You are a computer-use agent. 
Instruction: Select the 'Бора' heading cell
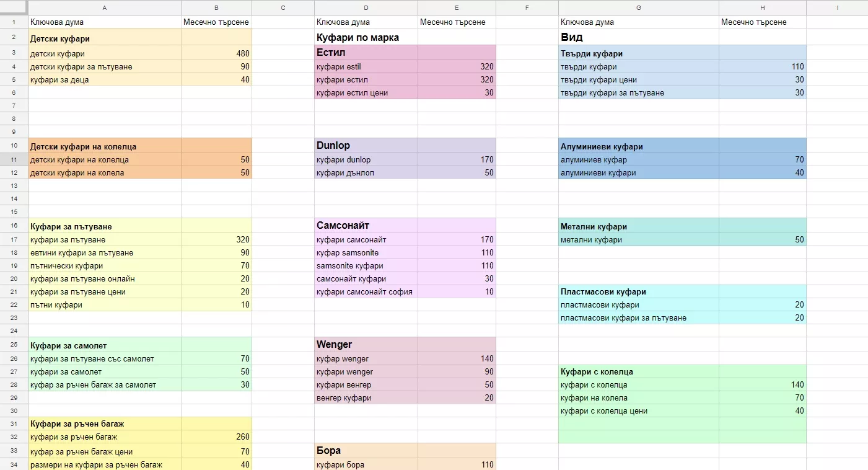[366, 451]
